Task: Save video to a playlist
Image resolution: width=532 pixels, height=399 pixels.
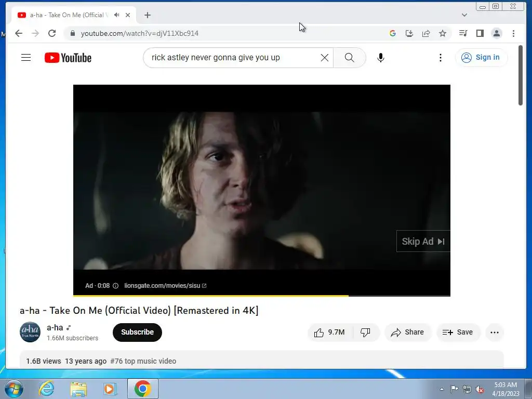Action: coord(458,332)
